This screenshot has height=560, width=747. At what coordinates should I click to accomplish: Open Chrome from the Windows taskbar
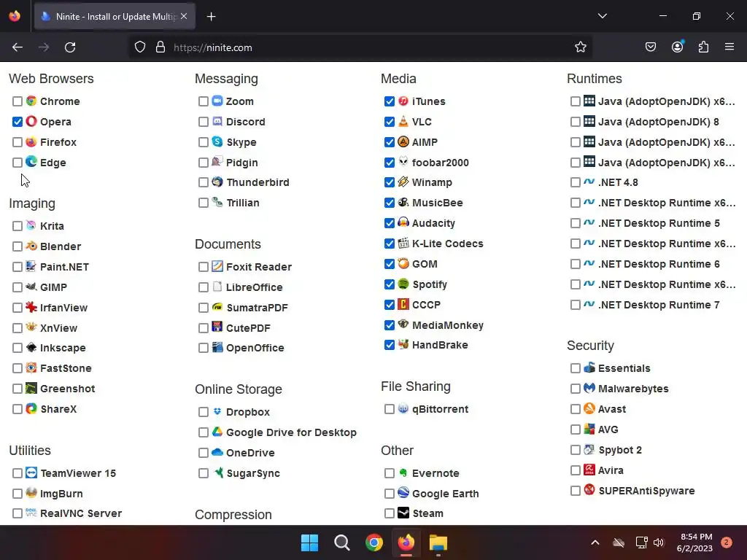click(x=374, y=542)
